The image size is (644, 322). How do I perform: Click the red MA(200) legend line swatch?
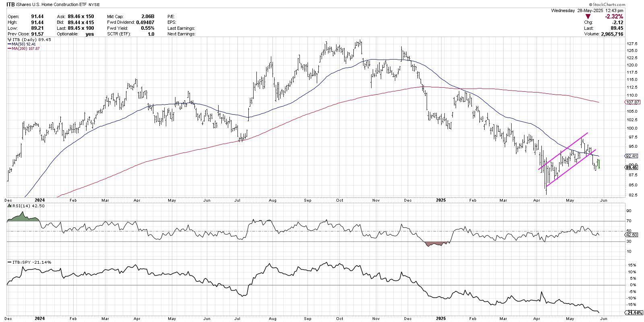(10, 48)
